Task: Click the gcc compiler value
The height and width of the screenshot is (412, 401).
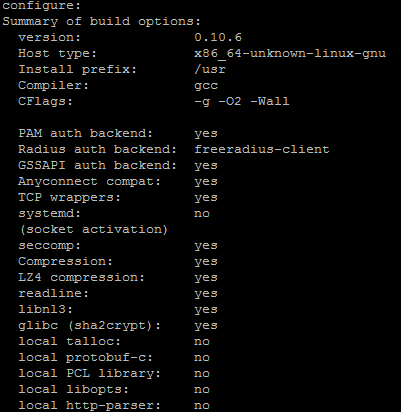Action: click(x=206, y=86)
